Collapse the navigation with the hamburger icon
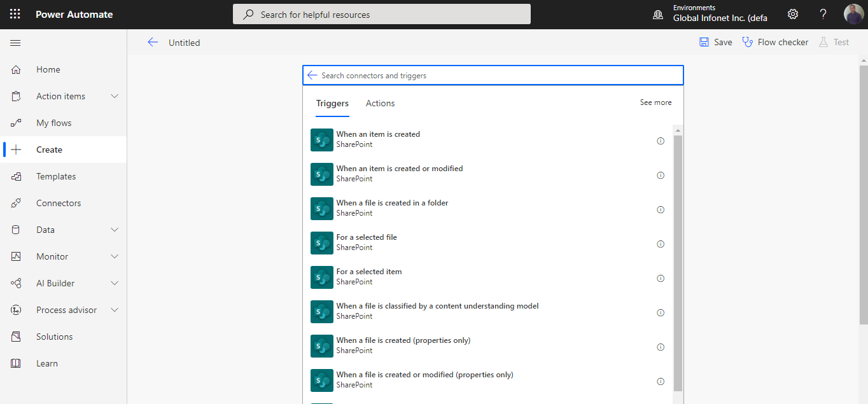 (15, 43)
